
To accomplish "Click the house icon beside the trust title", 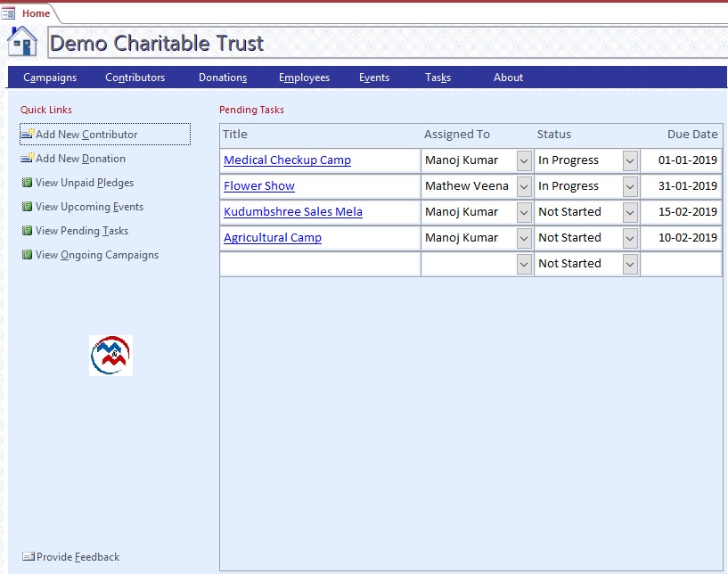I will pyautogui.click(x=21, y=42).
